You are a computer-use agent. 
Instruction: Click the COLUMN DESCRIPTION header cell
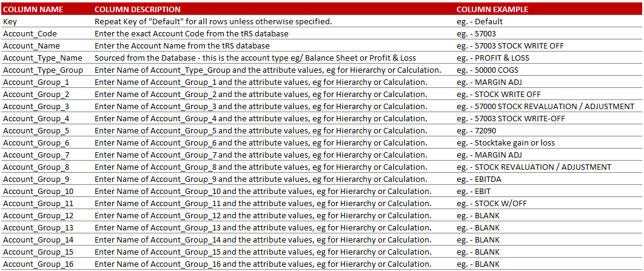point(138,9)
